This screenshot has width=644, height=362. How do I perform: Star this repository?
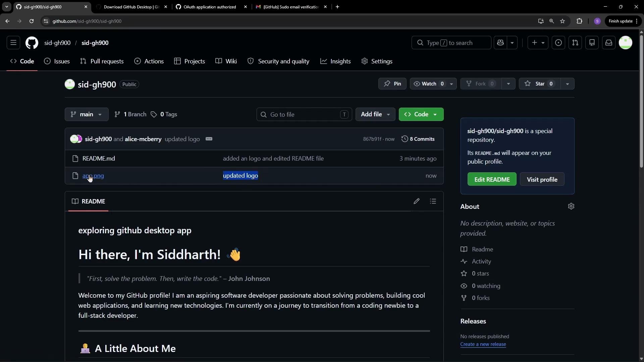coord(540,84)
